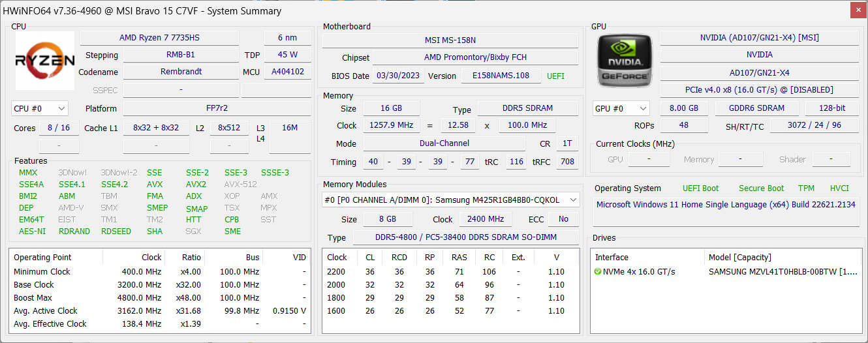Click the 45 W TDP value
The height and width of the screenshot is (343, 868).
pos(287,55)
